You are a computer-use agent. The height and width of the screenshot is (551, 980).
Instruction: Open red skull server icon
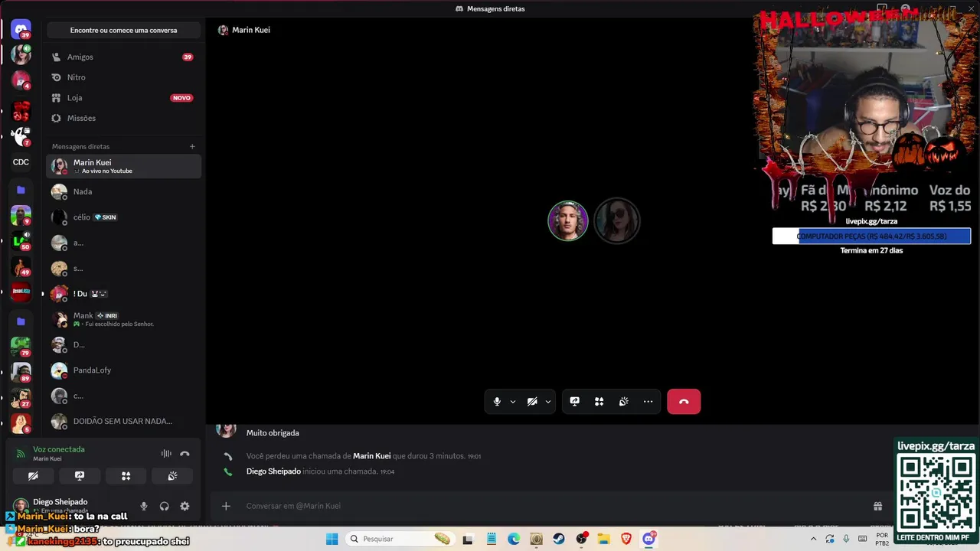point(21,112)
